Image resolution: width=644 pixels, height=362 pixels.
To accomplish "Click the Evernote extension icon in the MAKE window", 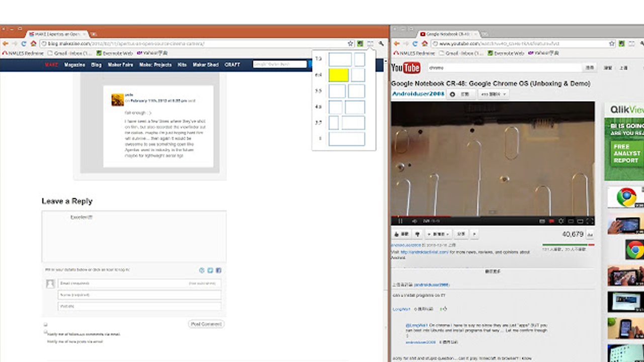I will tap(360, 44).
